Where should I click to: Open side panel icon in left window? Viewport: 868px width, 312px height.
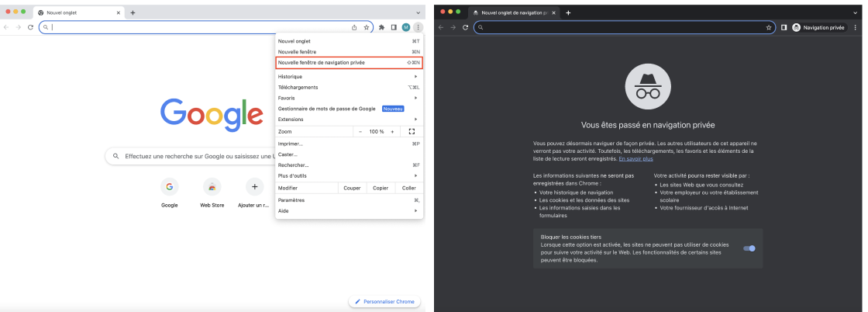point(394,27)
